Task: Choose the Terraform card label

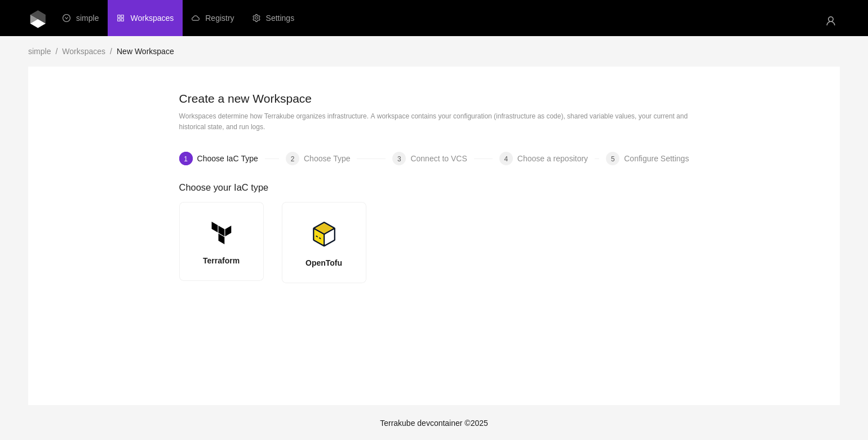Action: (x=221, y=261)
